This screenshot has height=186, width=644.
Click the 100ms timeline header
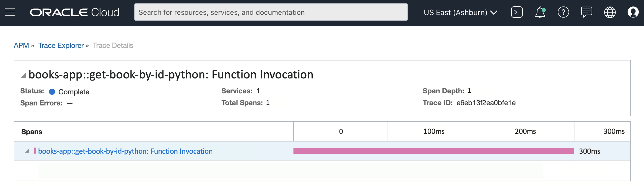tap(434, 131)
